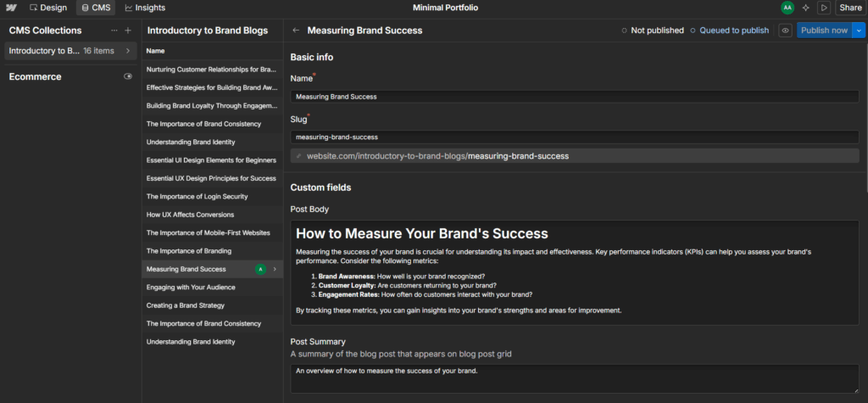Go back using the arrow icon

[296, 31]
